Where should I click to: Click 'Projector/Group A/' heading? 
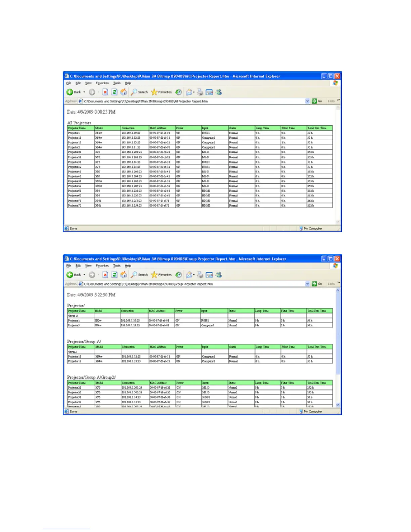pos(84,341)
